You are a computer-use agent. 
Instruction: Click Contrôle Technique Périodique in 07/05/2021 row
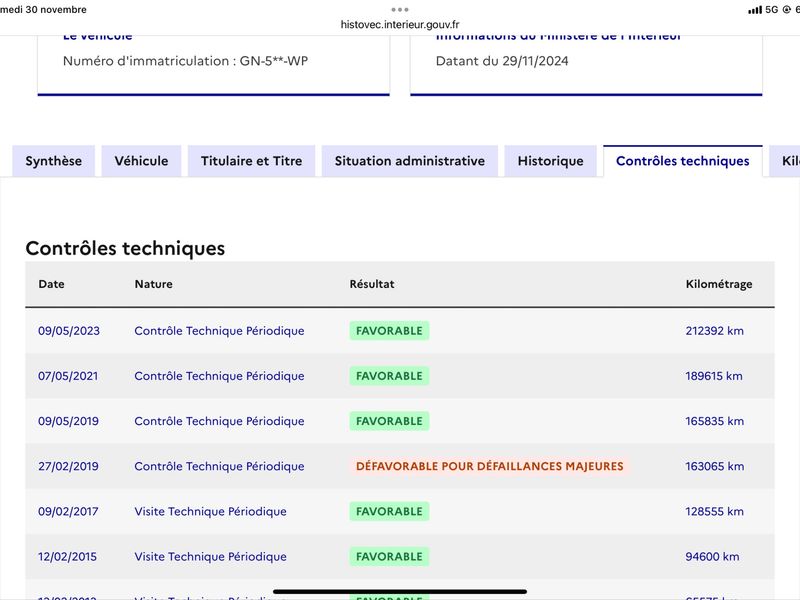pos(219,376)
